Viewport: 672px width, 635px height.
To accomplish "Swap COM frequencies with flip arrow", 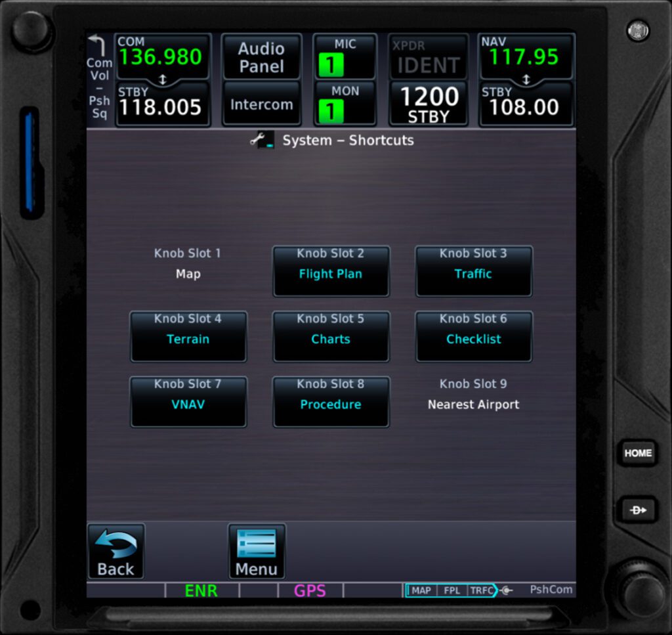I will click(x=163, y=79).
